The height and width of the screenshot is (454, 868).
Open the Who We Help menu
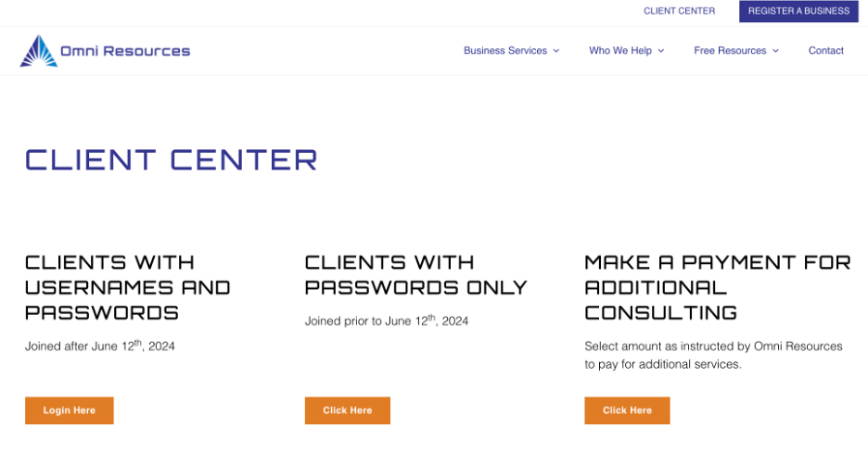click(x=620, y=50)
